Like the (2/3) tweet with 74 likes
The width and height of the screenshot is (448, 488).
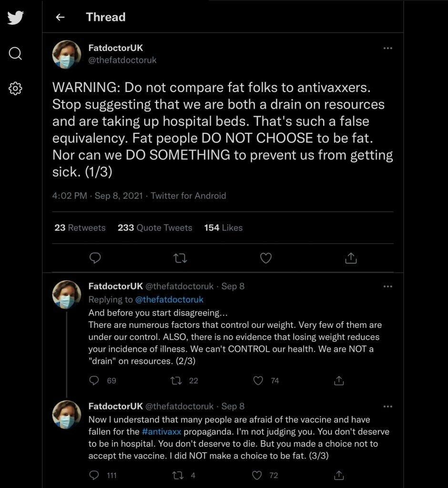(258, 381)
